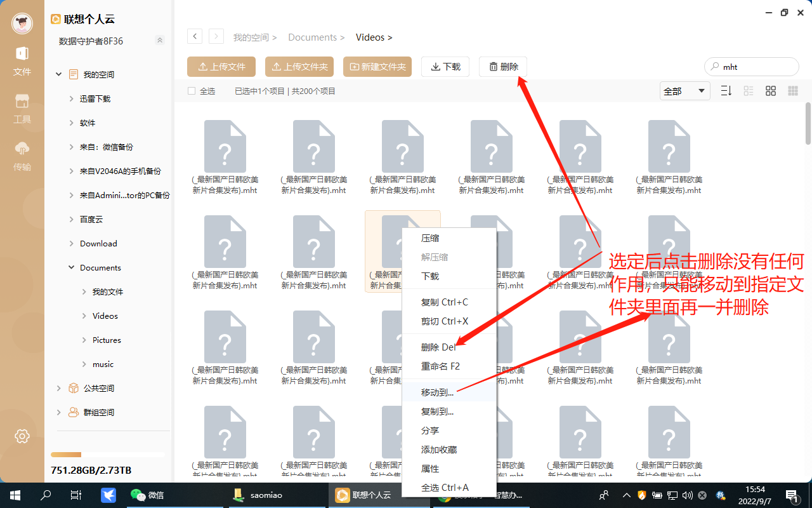
Task: Select 剪切 Ctrl+X in context menu
Action: (x=449, y=321)
